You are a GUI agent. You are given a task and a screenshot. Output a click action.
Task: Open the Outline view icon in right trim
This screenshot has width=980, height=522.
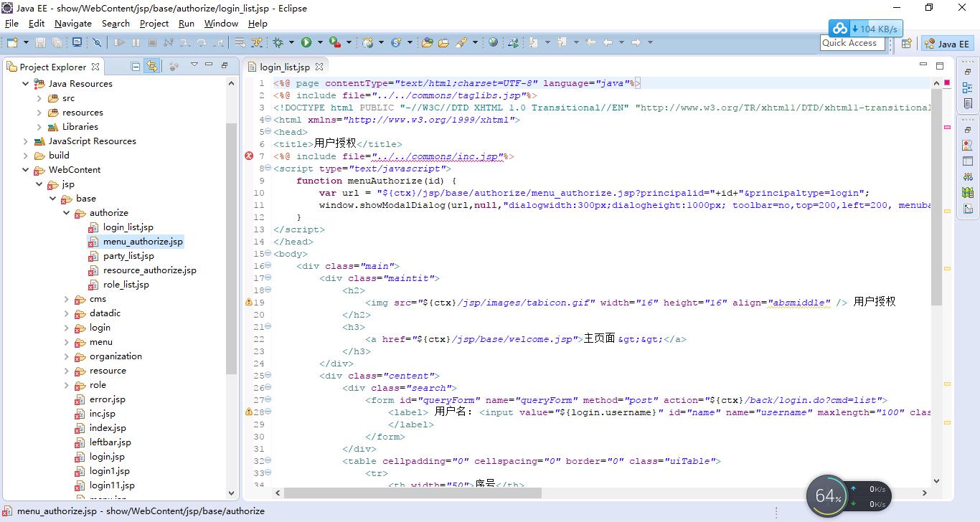(x=968, y=88)
